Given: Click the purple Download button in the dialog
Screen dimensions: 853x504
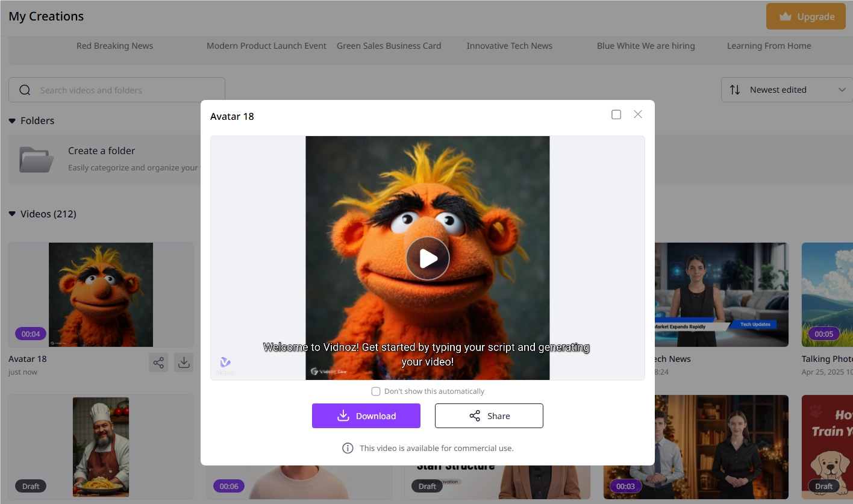Looking at the screenshot, I should (x=366, y=415).
